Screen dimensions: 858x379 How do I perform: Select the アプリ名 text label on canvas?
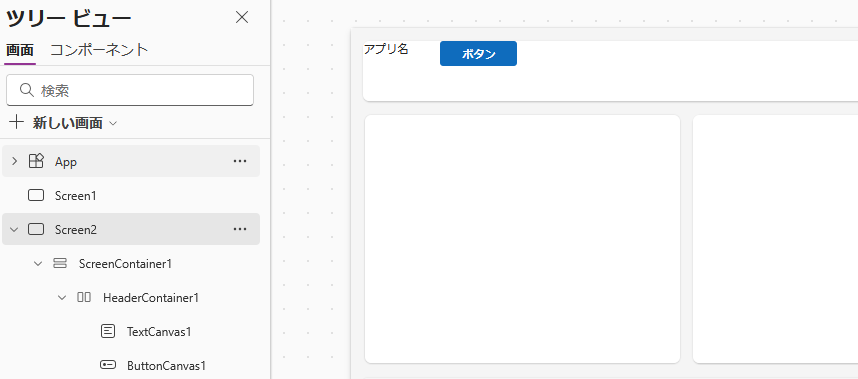point(386,49)
